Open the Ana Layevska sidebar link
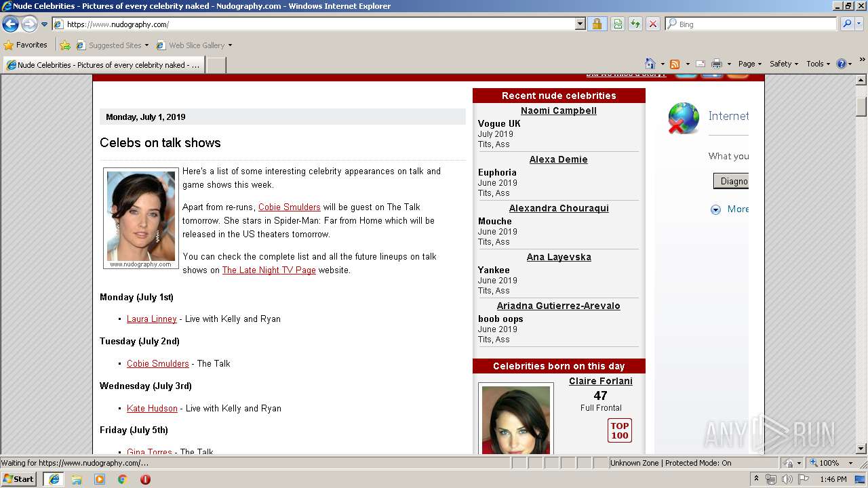Viewport: 868px width, 488px height. click(559, 257)
